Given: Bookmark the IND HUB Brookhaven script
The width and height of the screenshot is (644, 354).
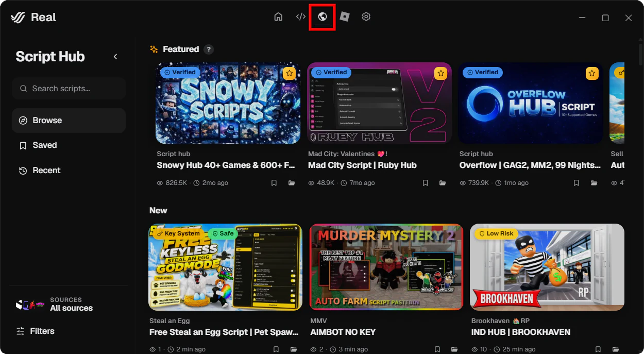Looking at the screenshot, I should click(x=598, y=349).
